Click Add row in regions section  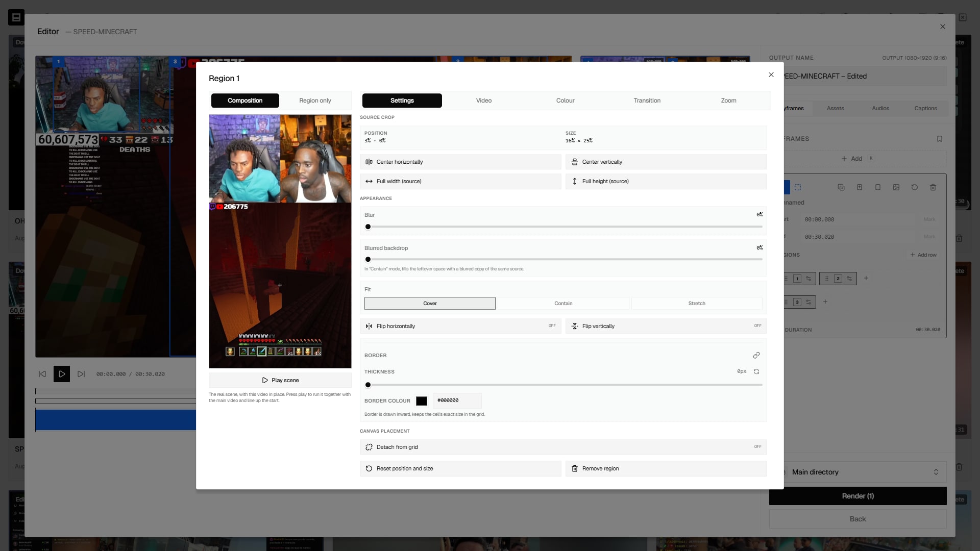pyautogui.click(x=923, y=255)
